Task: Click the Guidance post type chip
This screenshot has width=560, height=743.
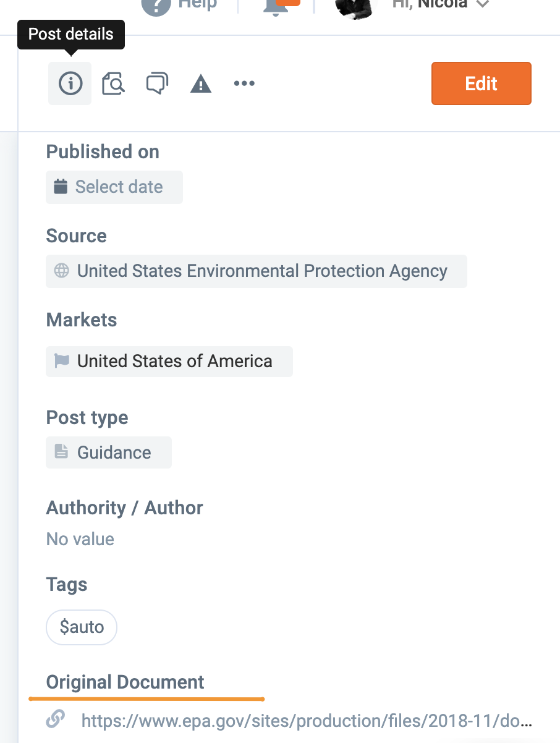Action: (x=114, y=452)
